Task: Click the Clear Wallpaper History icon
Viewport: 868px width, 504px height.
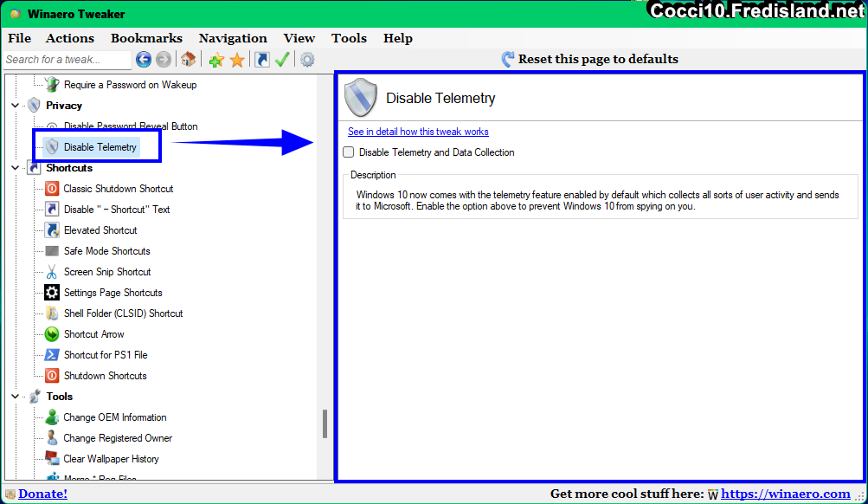Action: pos(51,459)
